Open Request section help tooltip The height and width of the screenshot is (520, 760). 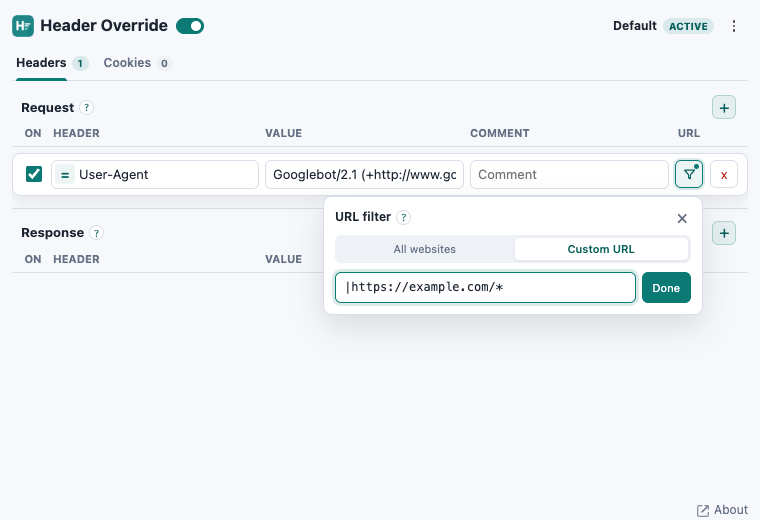[86, 108]
